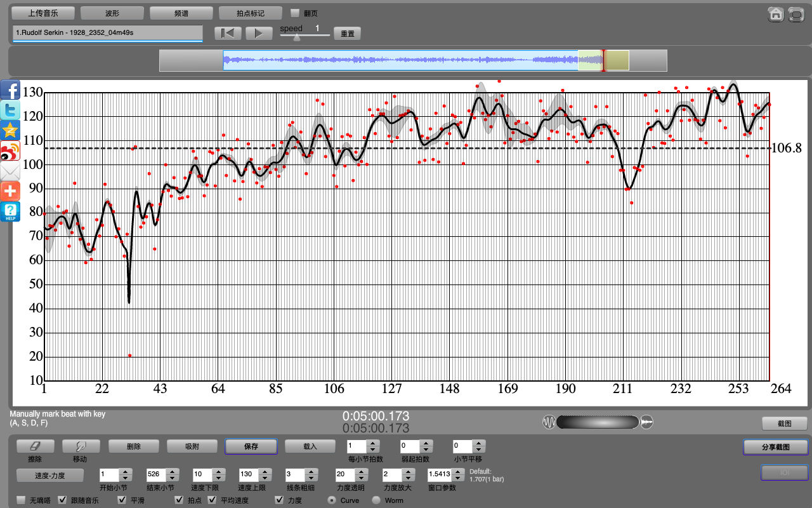Select the Worm radio button
Viewport: 812px width, 508px height.
point(376,500)
